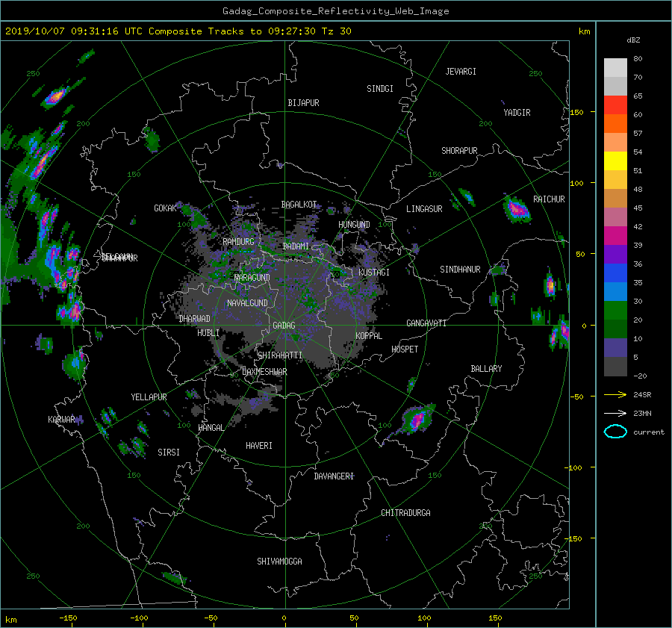The width and height of the screenshot is (672, 628).
Task: Click the BIJAPUR city label
Action: [x=303, y=103]
